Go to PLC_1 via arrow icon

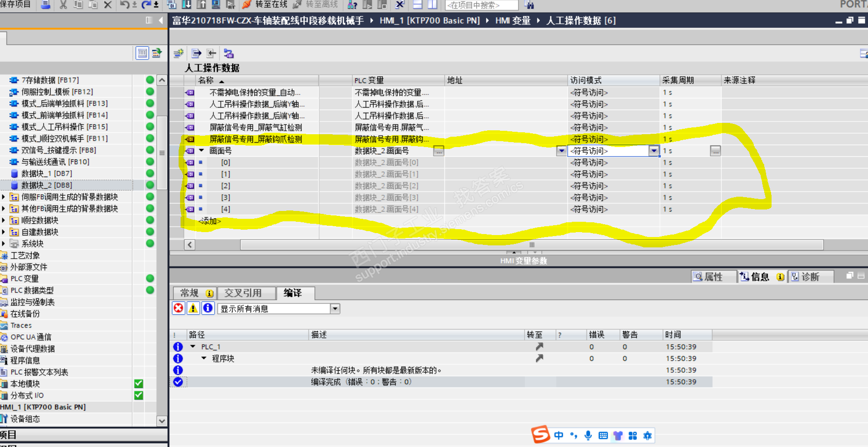pos(539,347)
